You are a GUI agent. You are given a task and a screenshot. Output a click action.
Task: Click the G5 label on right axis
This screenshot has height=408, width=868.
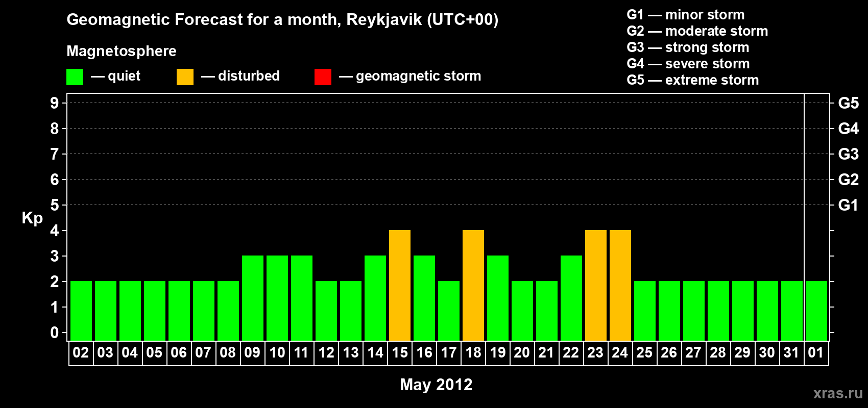(849, 103)
